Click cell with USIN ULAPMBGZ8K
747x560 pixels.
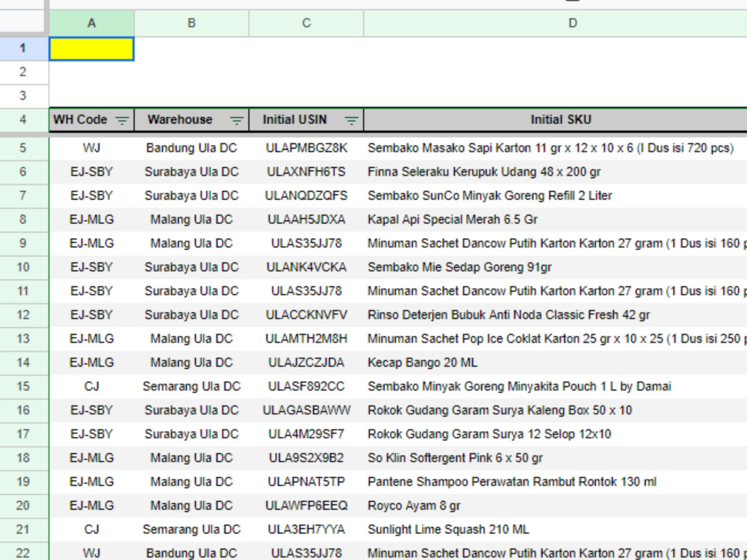306,148
